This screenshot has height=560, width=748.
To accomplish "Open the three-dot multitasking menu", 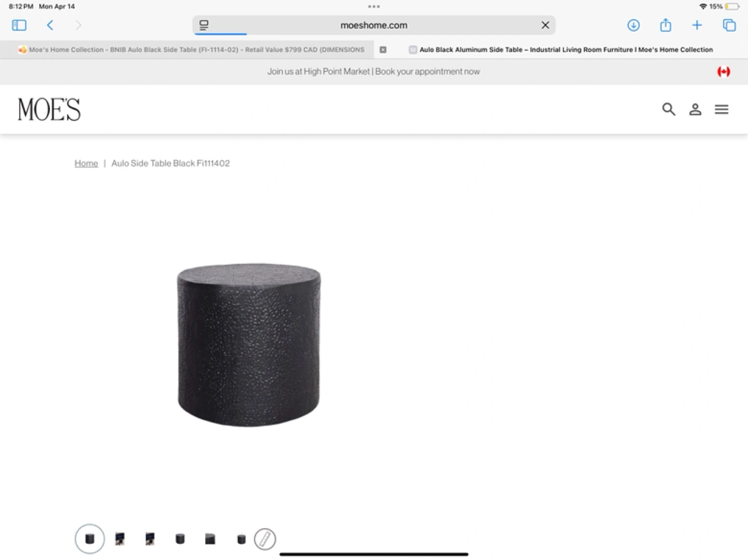I will tap(374, 7).
